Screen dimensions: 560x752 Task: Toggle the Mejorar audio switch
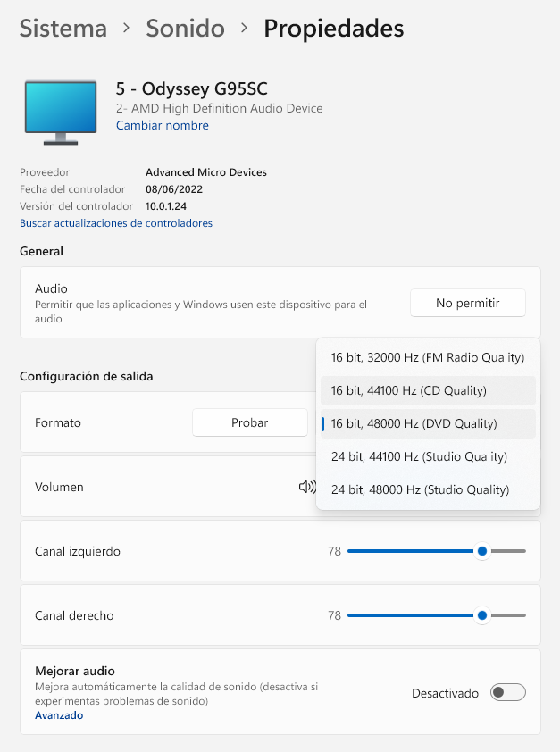point(507,692)
